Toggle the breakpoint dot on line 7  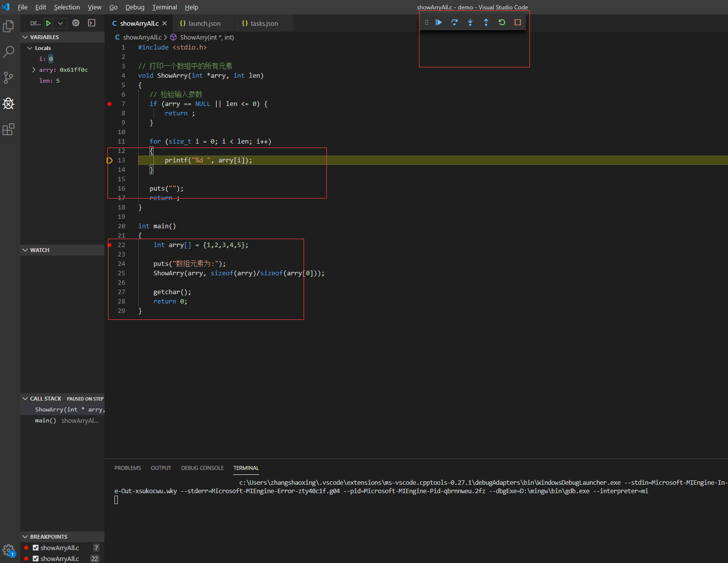click(109, 104)
